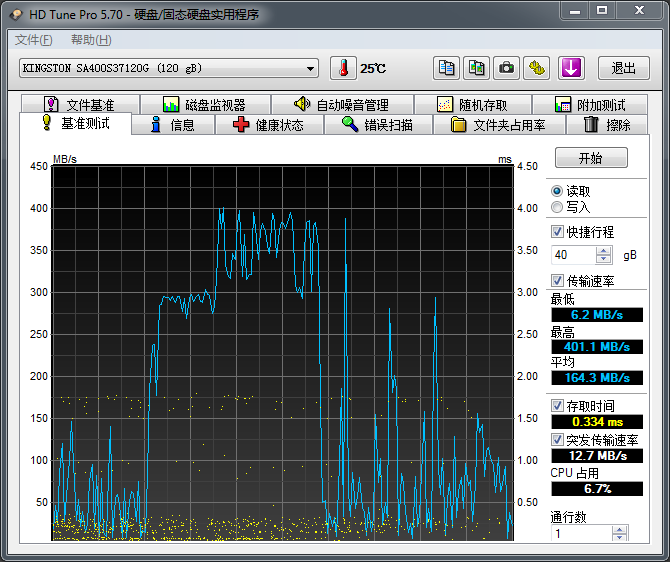Viewport: 670px width, 562px height.
Task: Click the camera save screenshot icon
Action: [x=507, y=68]
